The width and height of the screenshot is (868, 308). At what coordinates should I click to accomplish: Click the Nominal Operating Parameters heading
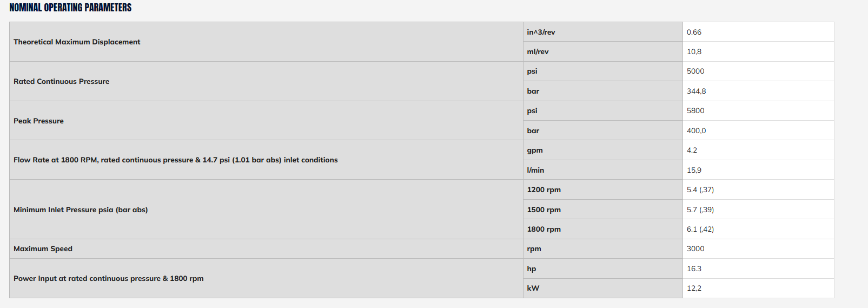click(70, 8)
